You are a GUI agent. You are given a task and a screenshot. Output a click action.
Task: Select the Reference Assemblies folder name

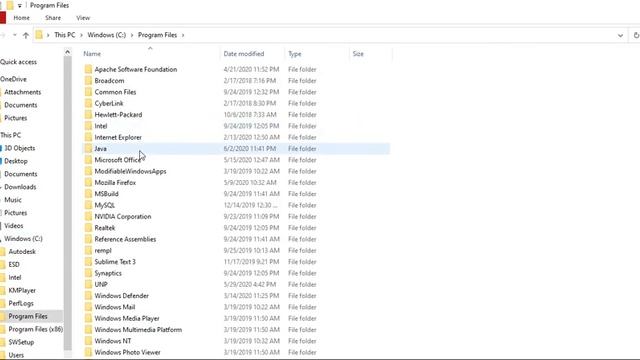(x=125, y=239)
